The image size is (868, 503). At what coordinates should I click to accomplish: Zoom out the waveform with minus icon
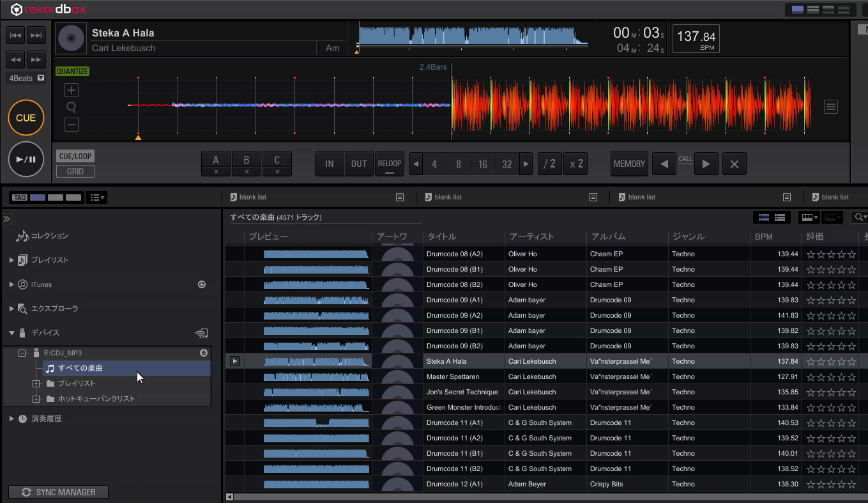pos(72,125)
